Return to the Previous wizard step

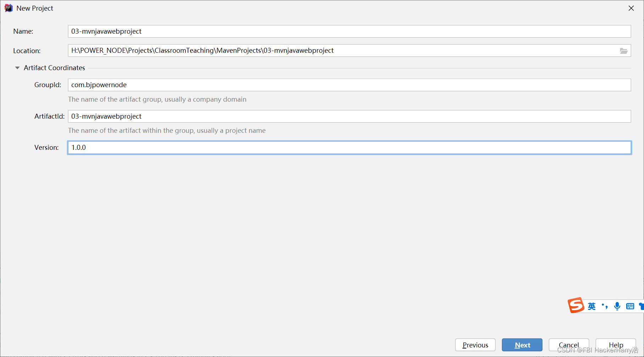click(x=475, y=345)
